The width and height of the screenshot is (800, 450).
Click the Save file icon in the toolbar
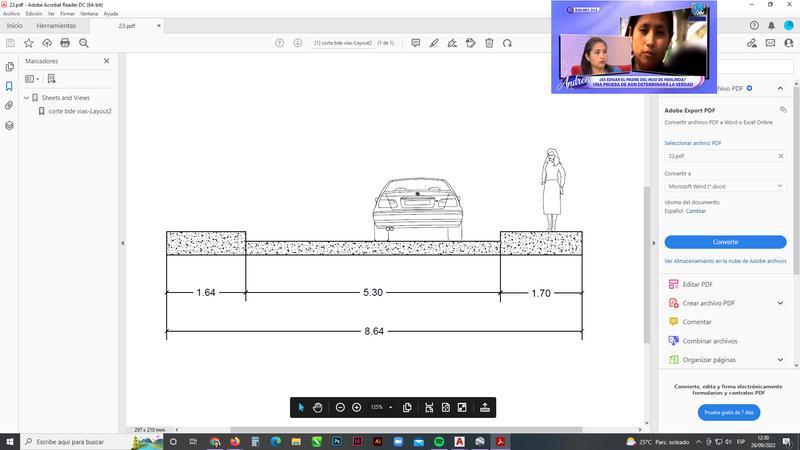pyautogui.click(x=10, y=43)
